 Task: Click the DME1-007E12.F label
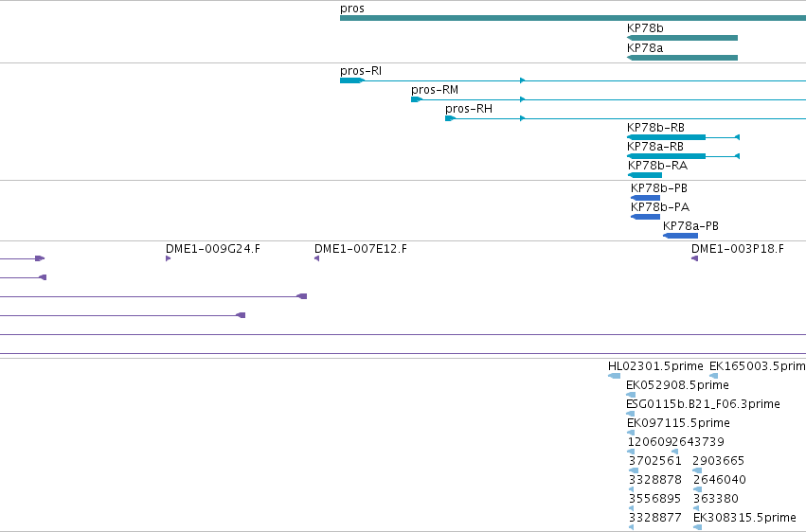click(x=360, y=249)
